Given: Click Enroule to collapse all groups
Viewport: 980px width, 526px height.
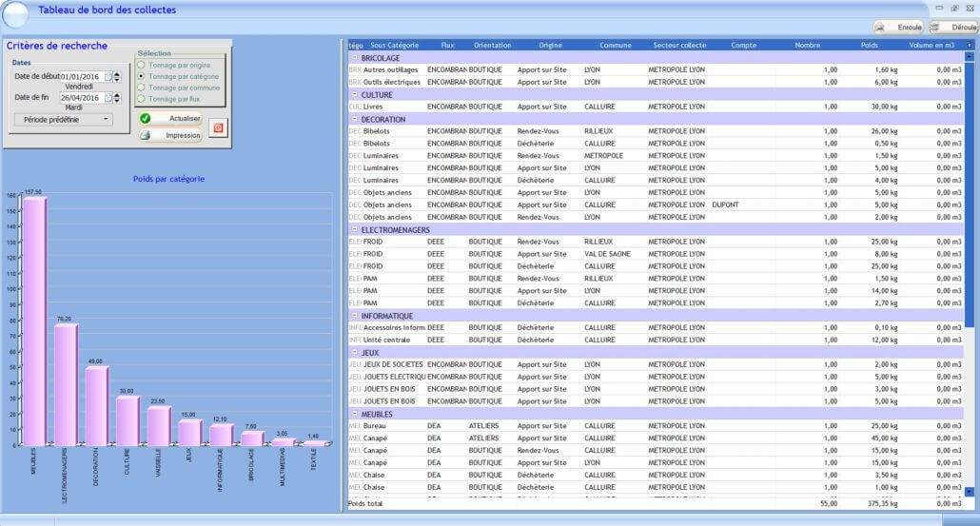Looking at the screenshot, I should pos(898,28).
